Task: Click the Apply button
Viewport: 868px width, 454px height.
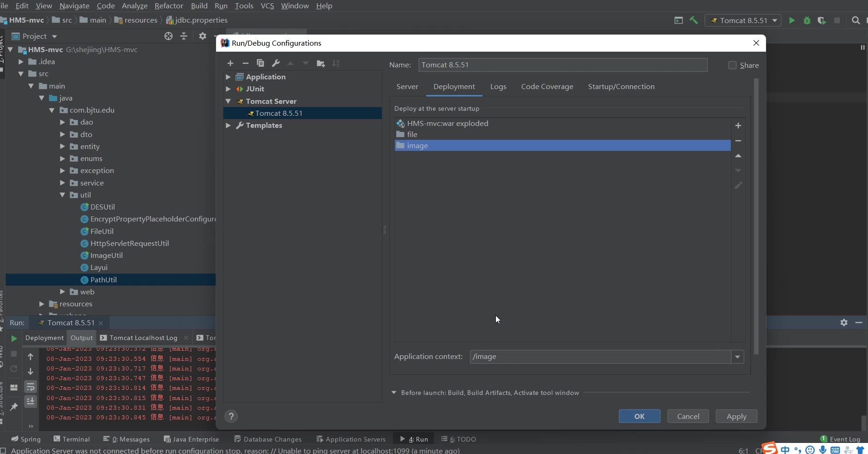Action: 736,416
